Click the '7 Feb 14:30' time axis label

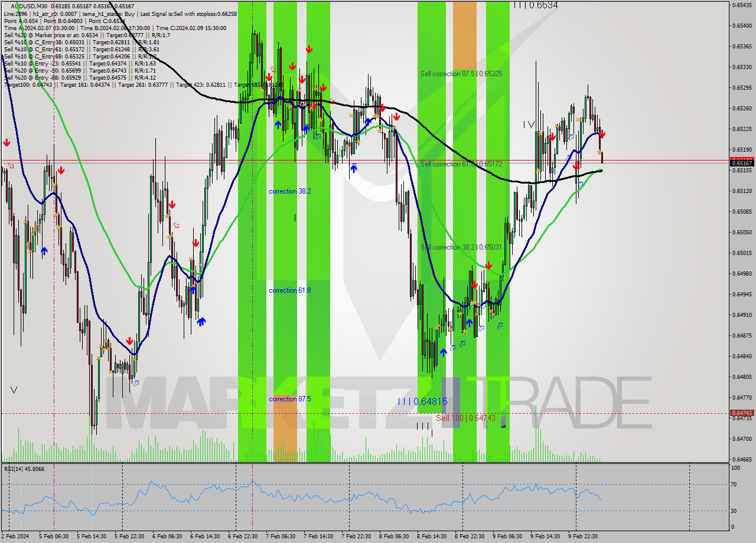(x=318, y=536)
